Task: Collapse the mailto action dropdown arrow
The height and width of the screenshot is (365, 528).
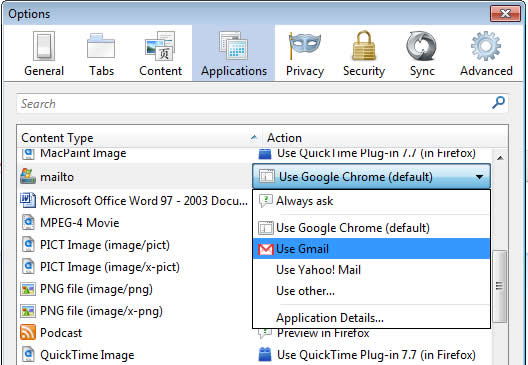Action: pos(479,177)
